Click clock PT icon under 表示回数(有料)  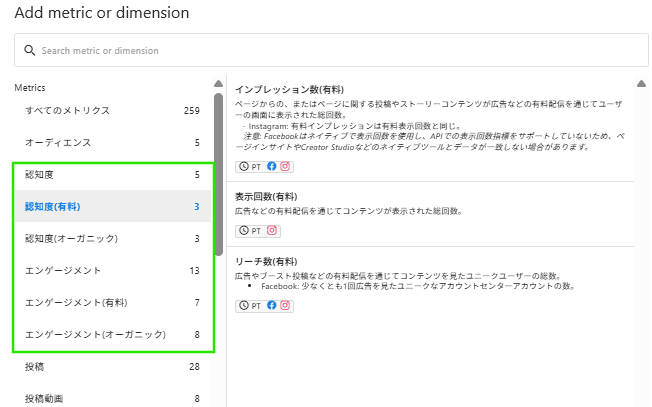click(251, 231)
